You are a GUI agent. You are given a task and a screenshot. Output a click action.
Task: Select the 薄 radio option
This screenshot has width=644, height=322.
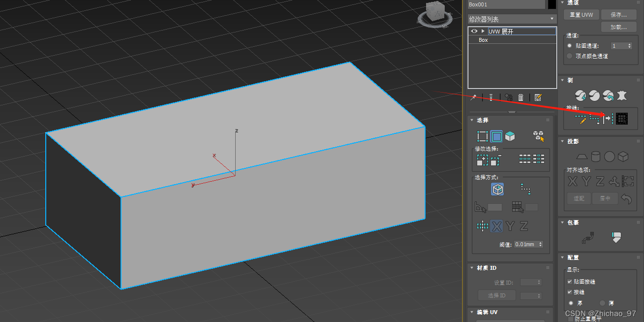602,303
